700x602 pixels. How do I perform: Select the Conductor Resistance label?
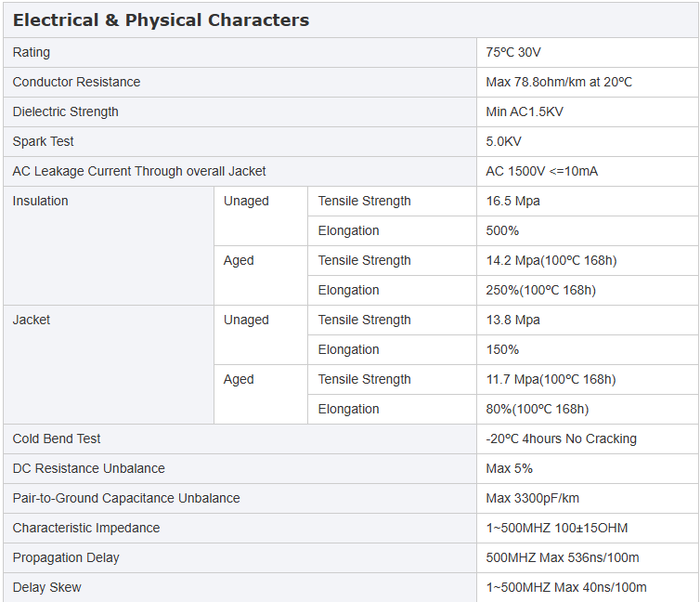tap(76, 82)
